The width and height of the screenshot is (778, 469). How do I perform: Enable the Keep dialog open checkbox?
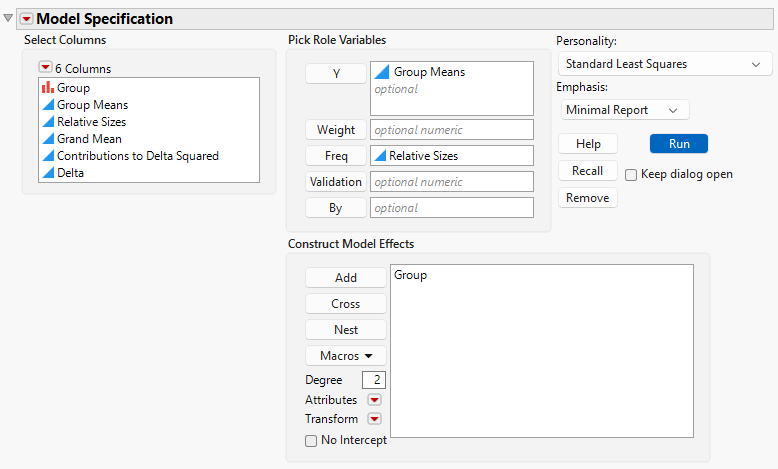point(632,174)
